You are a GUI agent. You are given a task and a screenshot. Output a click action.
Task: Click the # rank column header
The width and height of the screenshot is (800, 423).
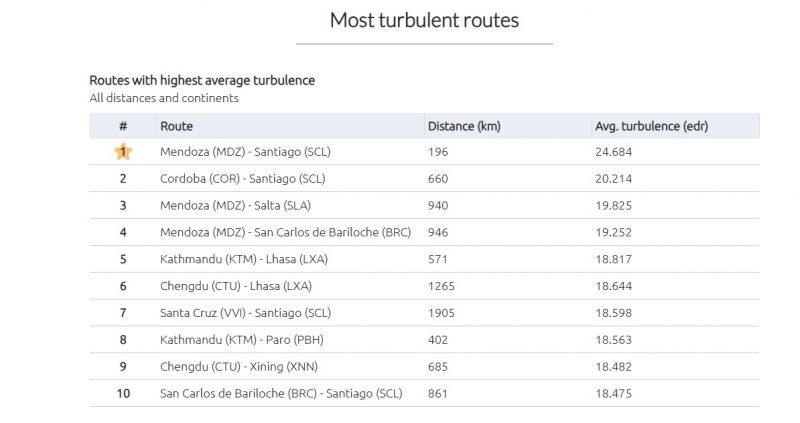click(123, 126)
